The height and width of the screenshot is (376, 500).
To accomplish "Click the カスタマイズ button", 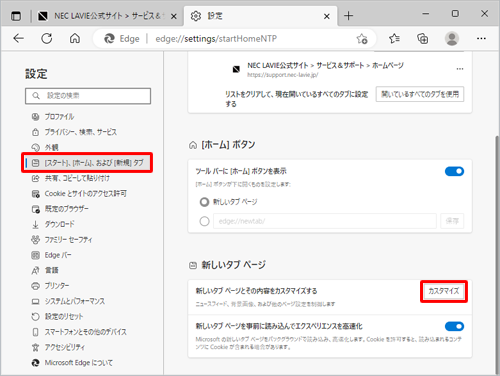I will click(x=444, y=291).
